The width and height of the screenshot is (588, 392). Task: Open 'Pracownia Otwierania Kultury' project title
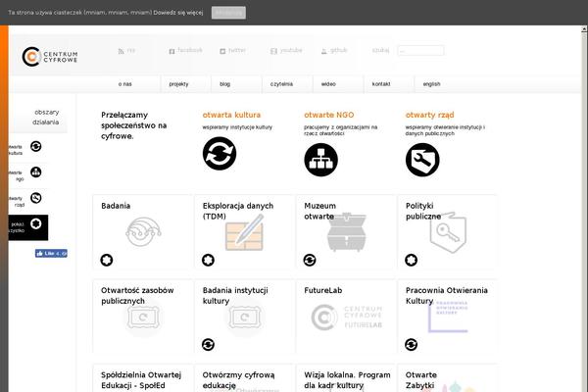(x=447, y=296)
